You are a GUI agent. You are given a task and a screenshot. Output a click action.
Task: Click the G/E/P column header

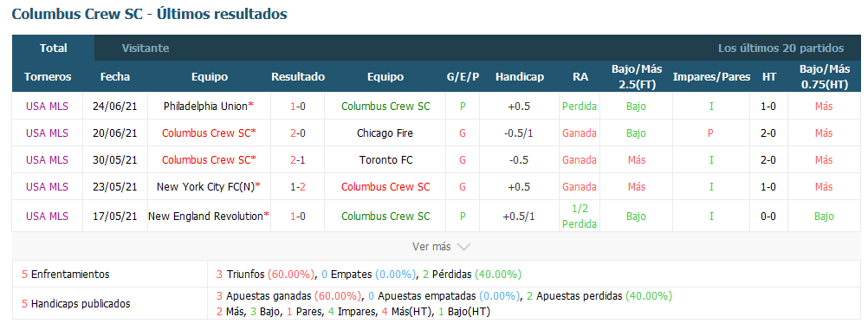[x=463, y=77]
